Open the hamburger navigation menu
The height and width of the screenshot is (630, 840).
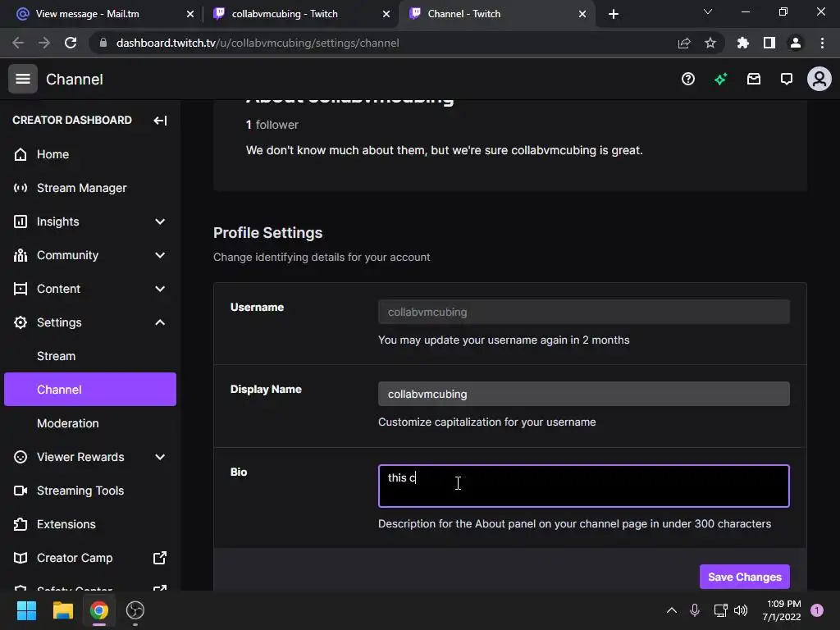click(22, 79)
